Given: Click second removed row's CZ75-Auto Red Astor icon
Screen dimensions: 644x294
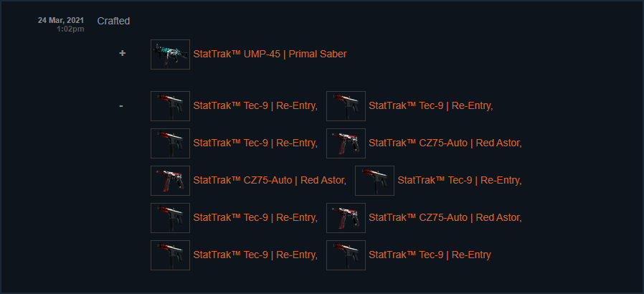Looking at the screenshot, I should point(346,143).
